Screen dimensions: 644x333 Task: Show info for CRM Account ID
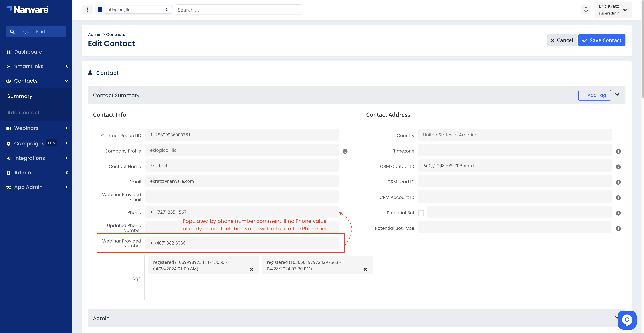point(618,198)
